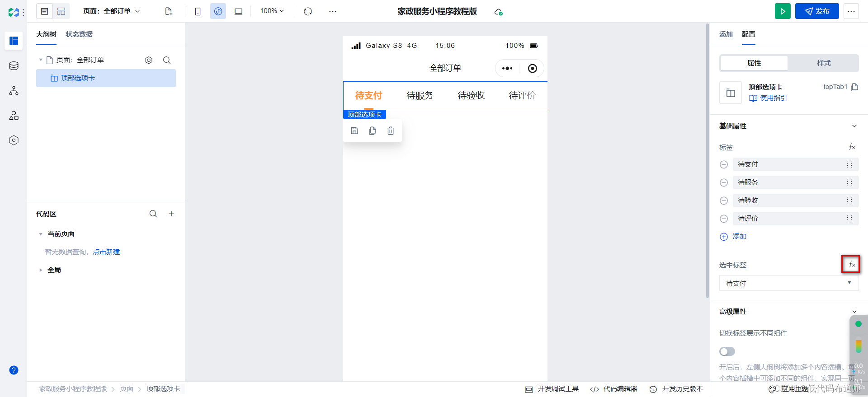Open the data source sidebar icon
868x397 pixels.
click(14, 66)
